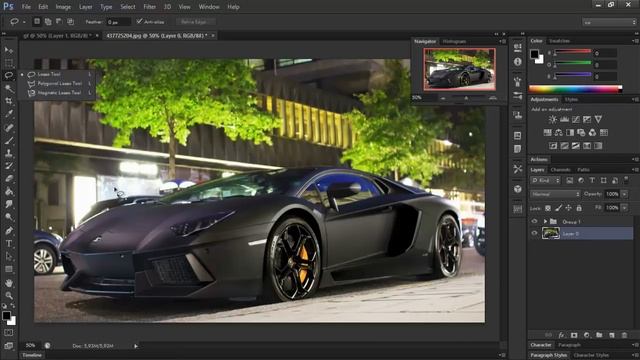Screen dimensions: 640x360
Task: Click the delete layer trash icon
Action: click(624, 335)
